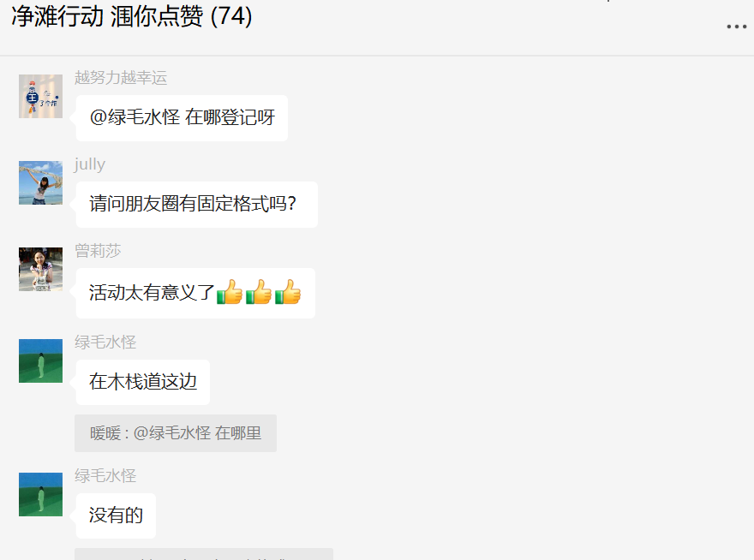
Task: Select the message bubble "没有的"
Action: tap(116, 515)
